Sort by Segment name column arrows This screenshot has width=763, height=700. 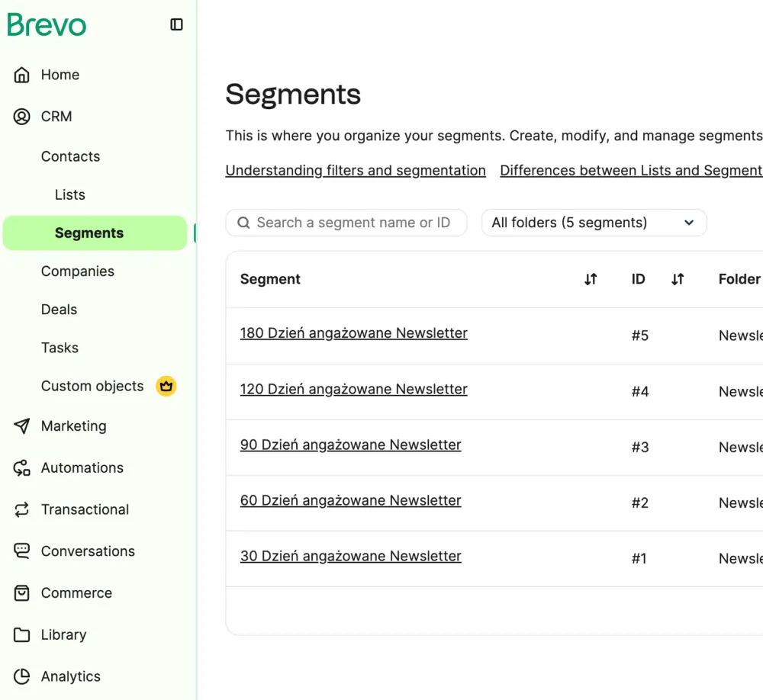click(591, 279)
